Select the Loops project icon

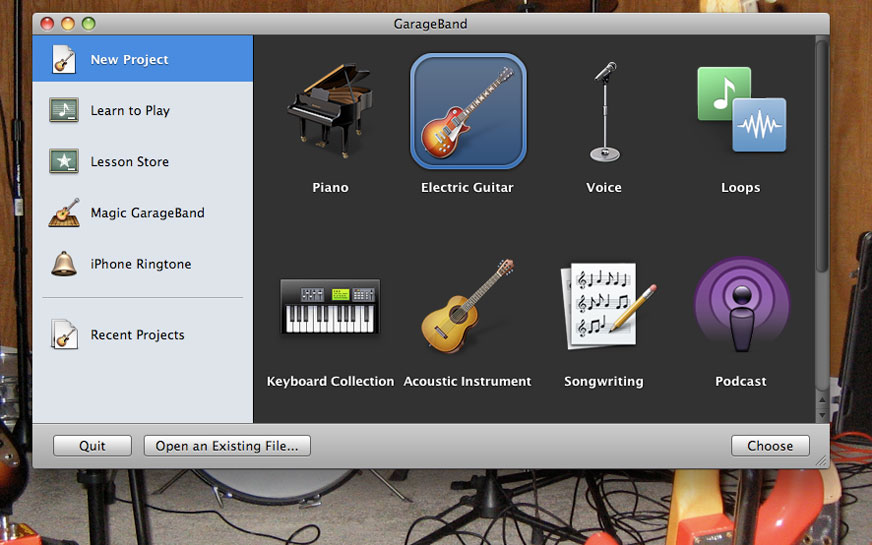741,112
